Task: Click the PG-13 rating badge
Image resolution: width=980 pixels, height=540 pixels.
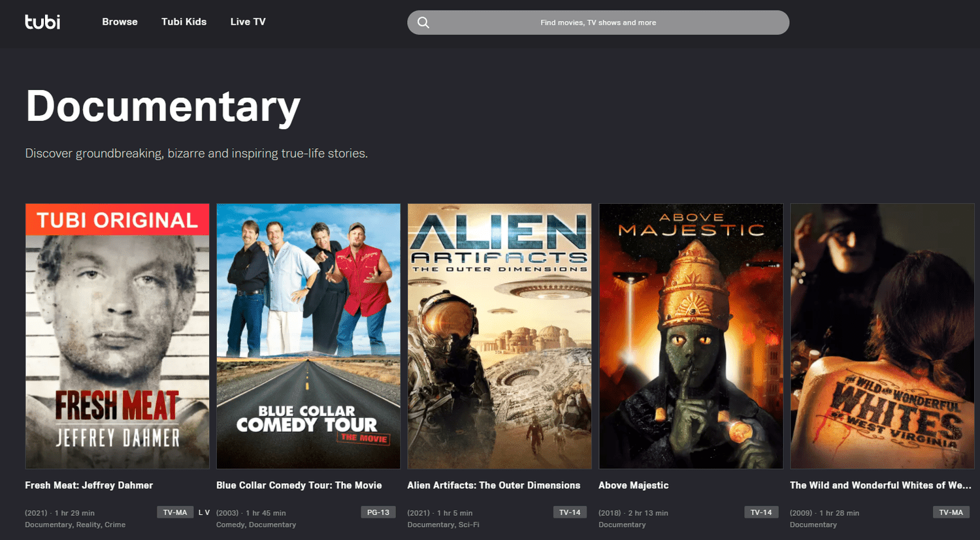Action: (378, 513)
